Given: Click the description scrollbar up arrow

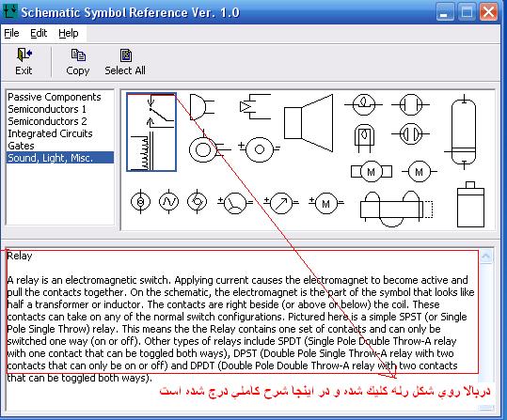Looking at the screenshot, I should click(x=486, y=257).
